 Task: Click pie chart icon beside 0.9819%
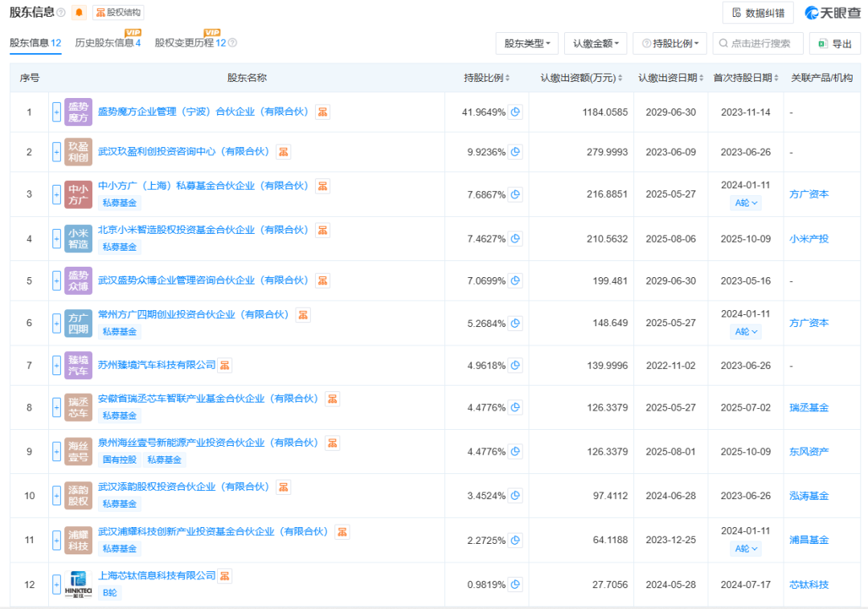coord(515,584)
